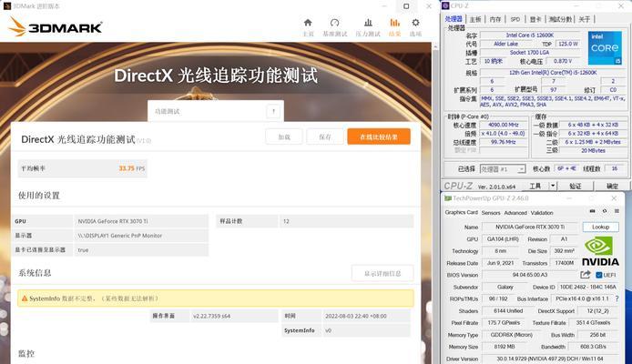Screen dimensions: 632x364
Task: Click the Intel Core badge in CPU-Z
Action: (605, 48)
